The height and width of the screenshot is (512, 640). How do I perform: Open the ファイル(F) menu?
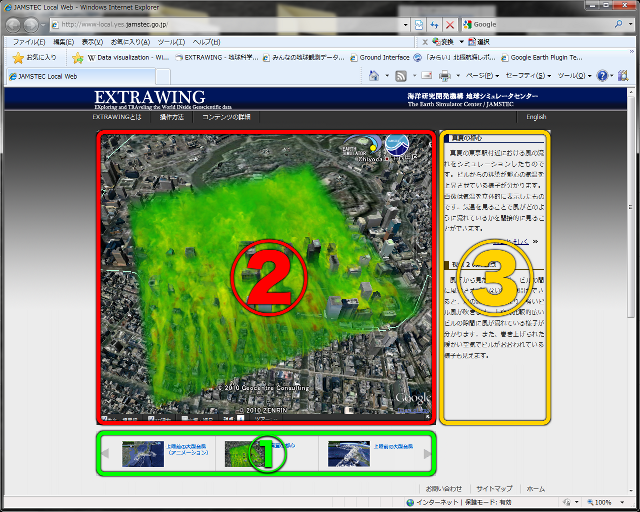pyautogui.click(x=29, y=42)
